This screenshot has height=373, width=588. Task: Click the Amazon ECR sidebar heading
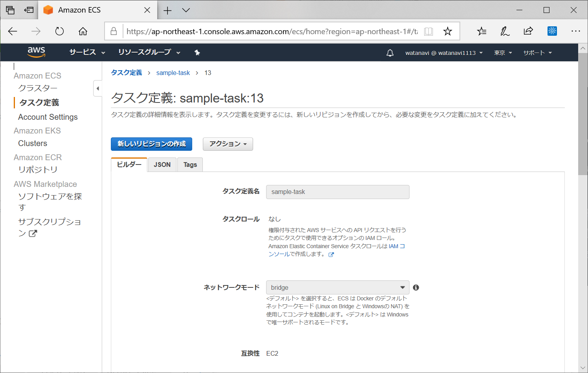[38, 157]
